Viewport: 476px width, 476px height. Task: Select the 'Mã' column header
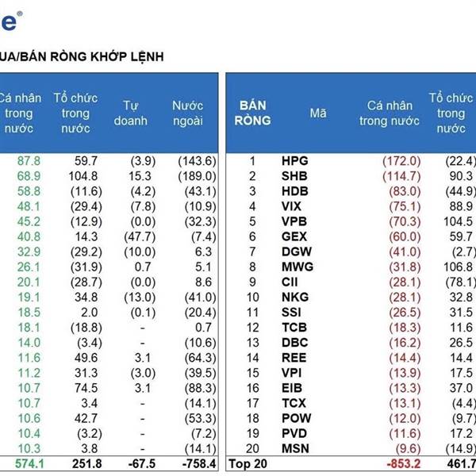[x=318, y=113]
